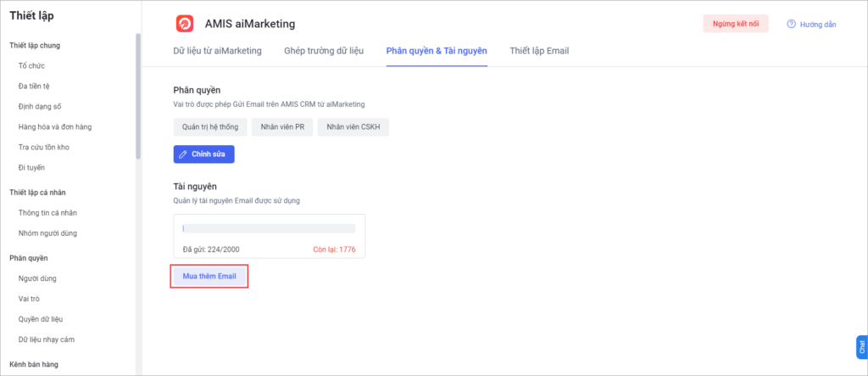The width and height of the screenshot is (868, 376).
Task: Click the Nhân viên PR role tag
Action: 282,127
